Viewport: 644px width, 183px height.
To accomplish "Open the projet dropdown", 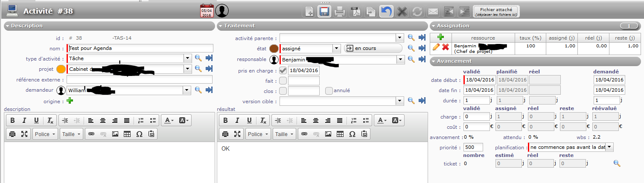I will pos(187,69).
